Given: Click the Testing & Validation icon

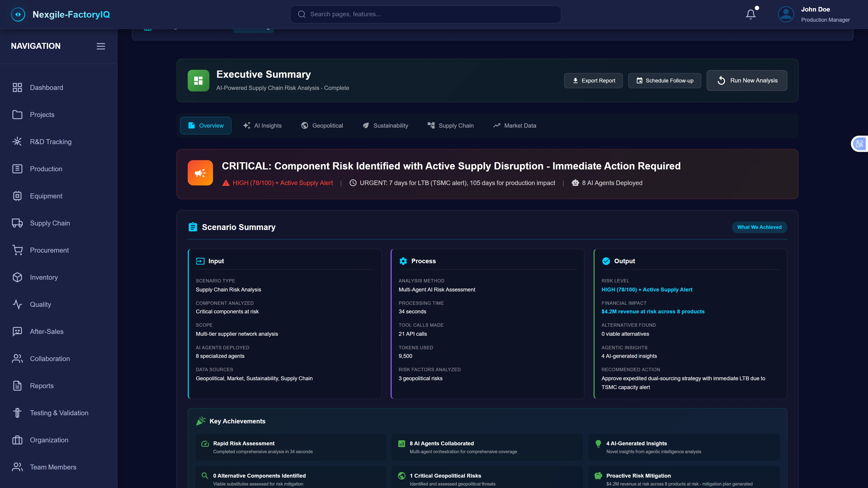Looking at the screenshot, I should tap(17, 413).
